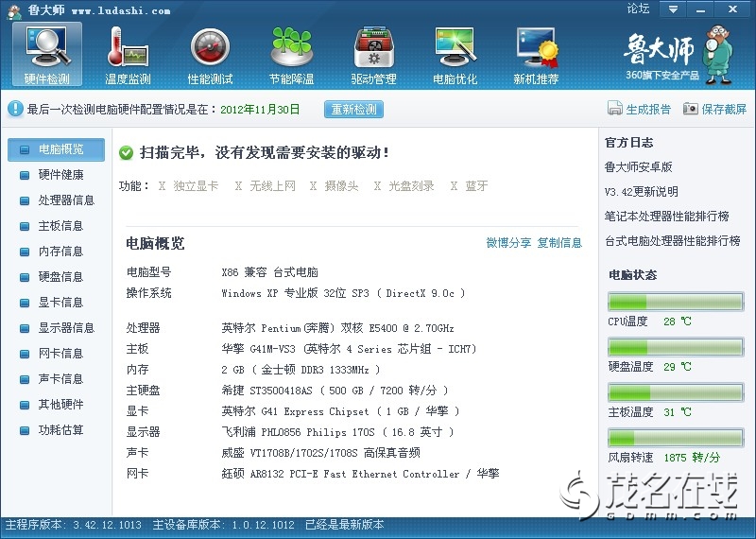Screen dimensions: 756x539
Task: Open the 温度监测 temperature monitor icon
Action: 128,53
